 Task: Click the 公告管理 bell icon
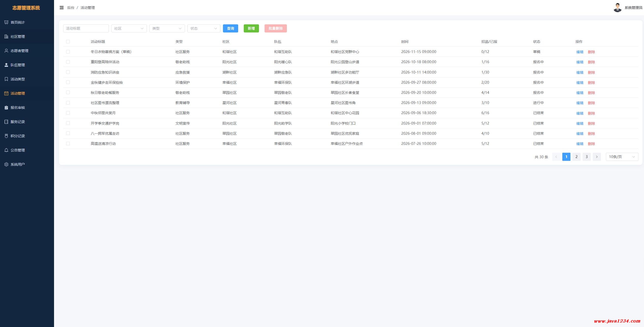point(6,150)
